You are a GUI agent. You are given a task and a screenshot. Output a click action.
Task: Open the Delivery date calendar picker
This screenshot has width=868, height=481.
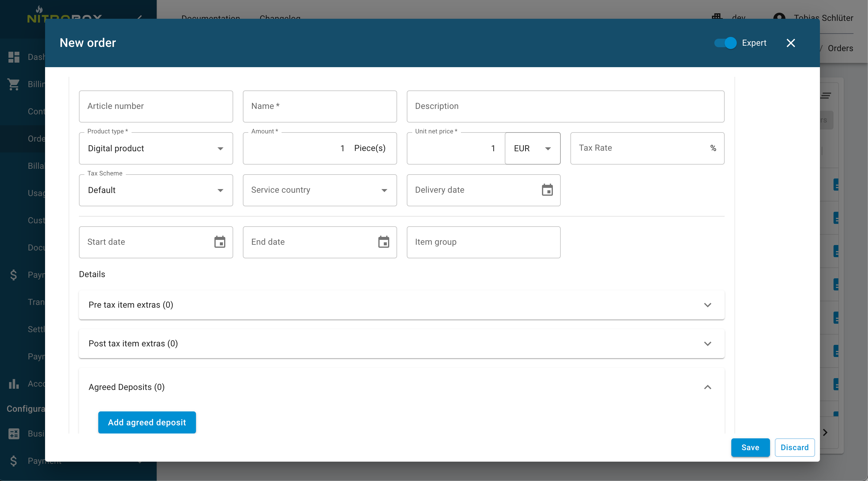pos(547,190)
